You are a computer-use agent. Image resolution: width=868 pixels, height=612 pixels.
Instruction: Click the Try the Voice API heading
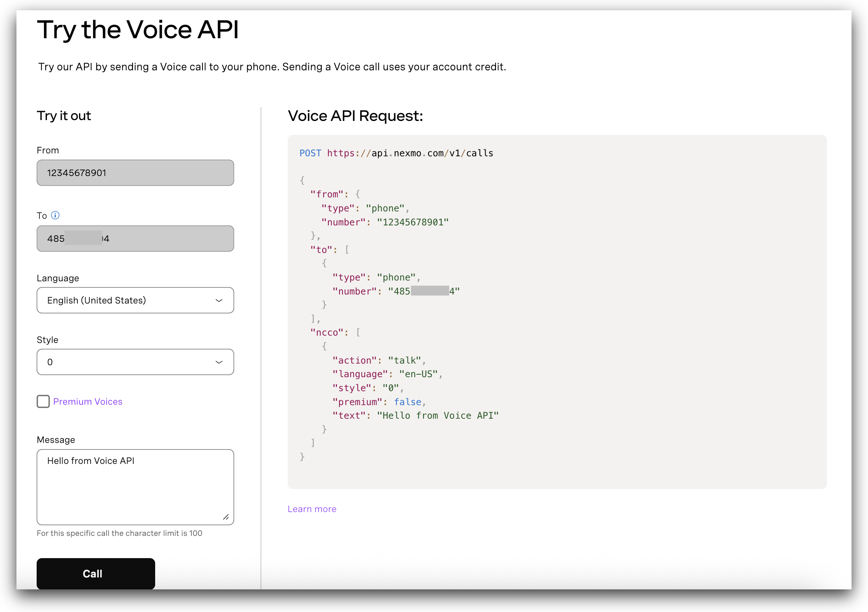[x=138, y=29]
